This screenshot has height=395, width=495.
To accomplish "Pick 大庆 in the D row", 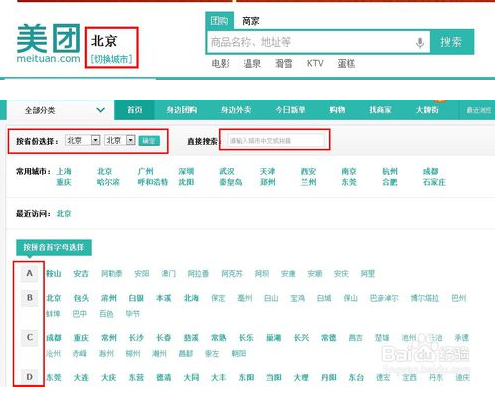I will pyautogui.click(x=109, y=378).
